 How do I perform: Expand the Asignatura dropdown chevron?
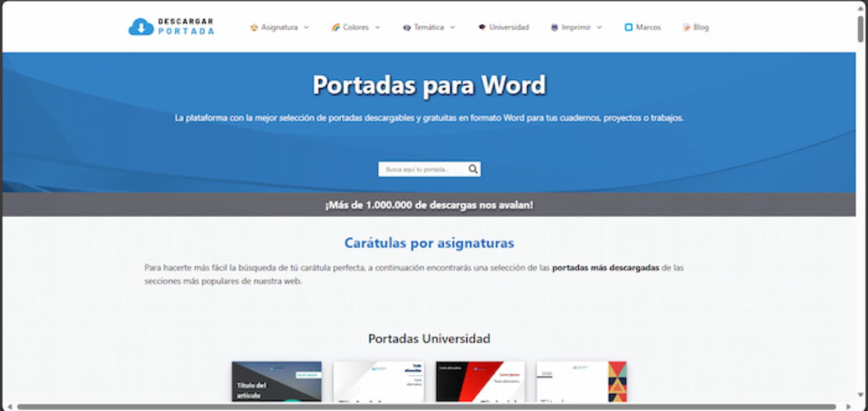coord(306,27)
